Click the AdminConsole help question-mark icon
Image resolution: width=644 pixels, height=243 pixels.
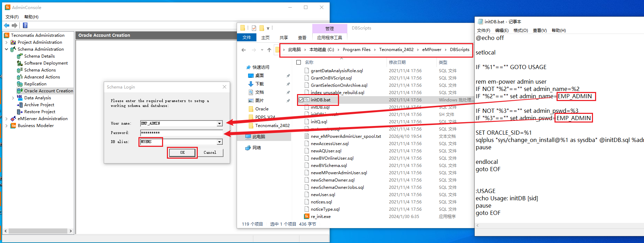coord(25,25)
